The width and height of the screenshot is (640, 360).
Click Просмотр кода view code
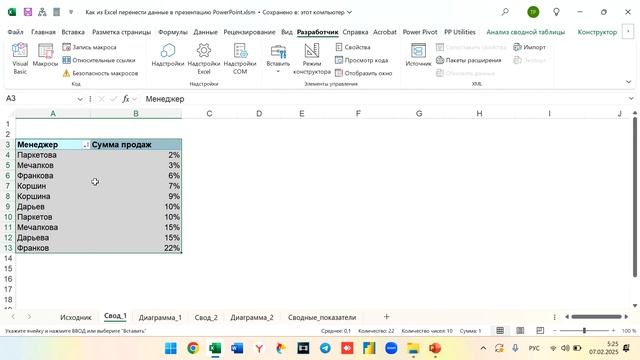(x=361, y=60)
